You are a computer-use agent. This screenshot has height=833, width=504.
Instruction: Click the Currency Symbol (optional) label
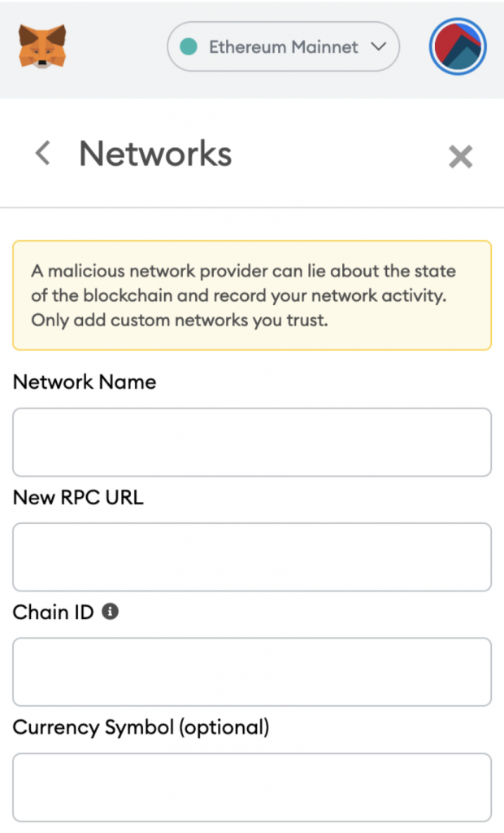pyautogui.click(x=141, y=727)
